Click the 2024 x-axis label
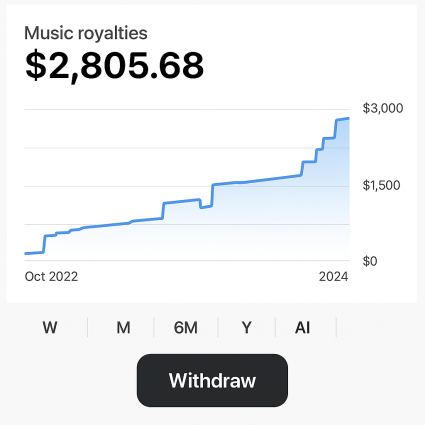The image size is (425, 425). 333,276
